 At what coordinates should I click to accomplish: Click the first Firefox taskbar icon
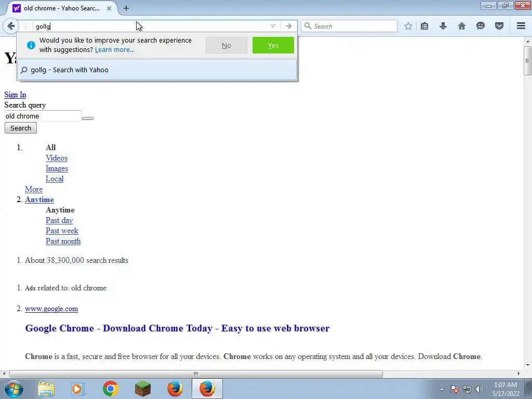(175, 389)
